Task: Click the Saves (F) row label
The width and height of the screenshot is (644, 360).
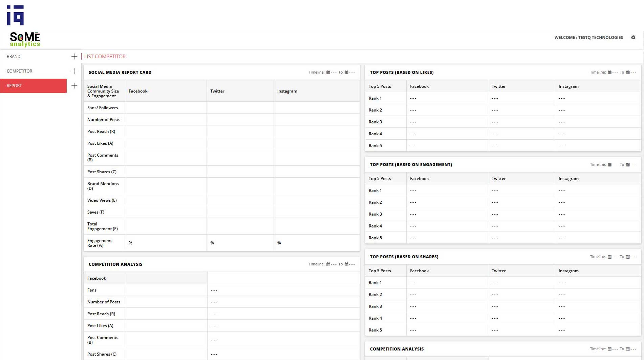Action: (96, 212)
